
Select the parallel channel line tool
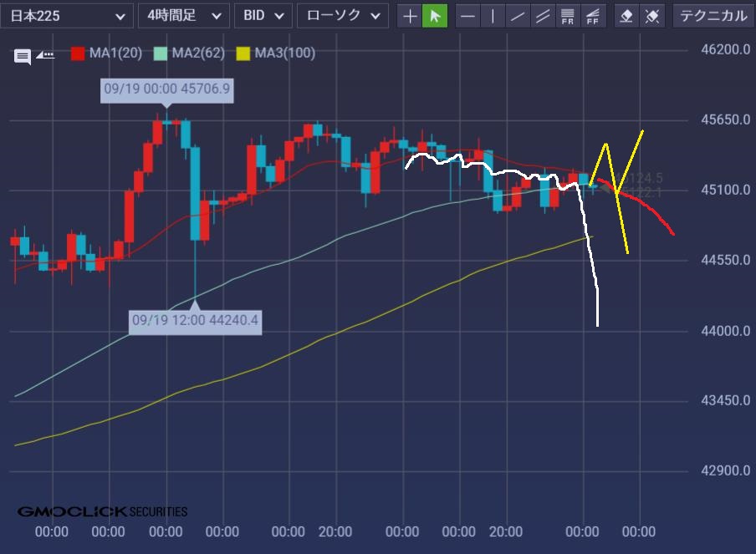543,16
